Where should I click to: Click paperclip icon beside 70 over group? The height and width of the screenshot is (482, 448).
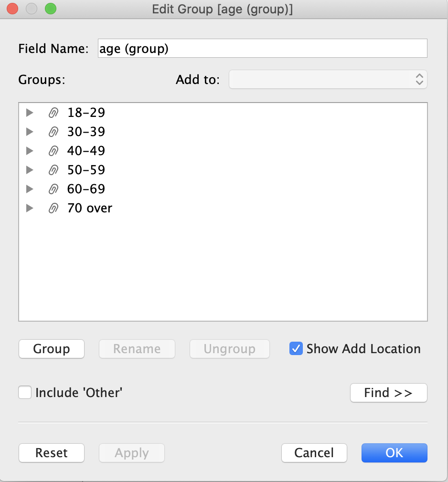pyautogui.click(x=53, y=208)
